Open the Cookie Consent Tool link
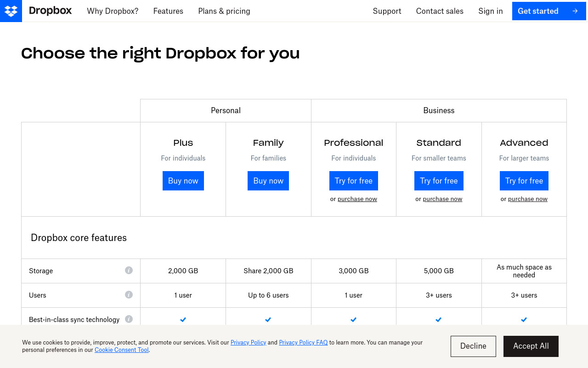 122,350
